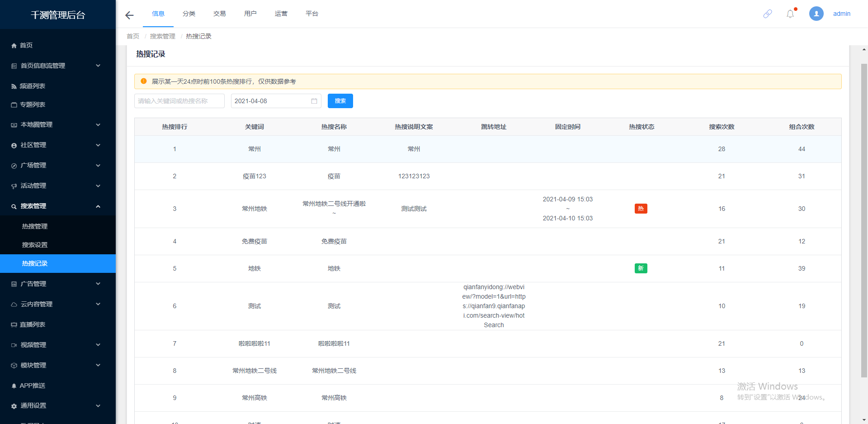Click the 广场管理 sidebar icon
Image resolution: width=868 pixels, height=424 pixels.
pyautogui.click(x=14, y=166)
